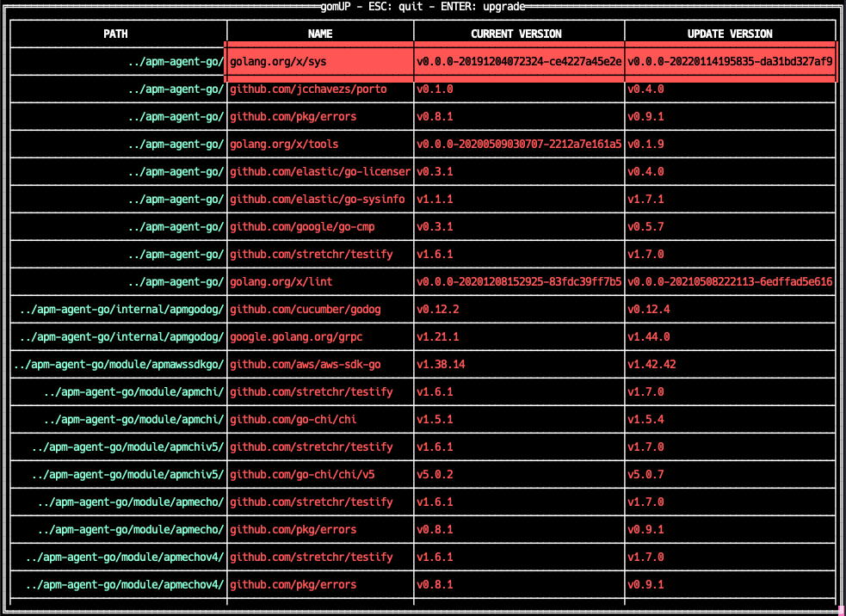This screenshot has width=846, height=616.
Task: Click current version v0.0.0-20200509030707-2212a7e161a5
Action: pyautogui.click(x=518, y=144)
